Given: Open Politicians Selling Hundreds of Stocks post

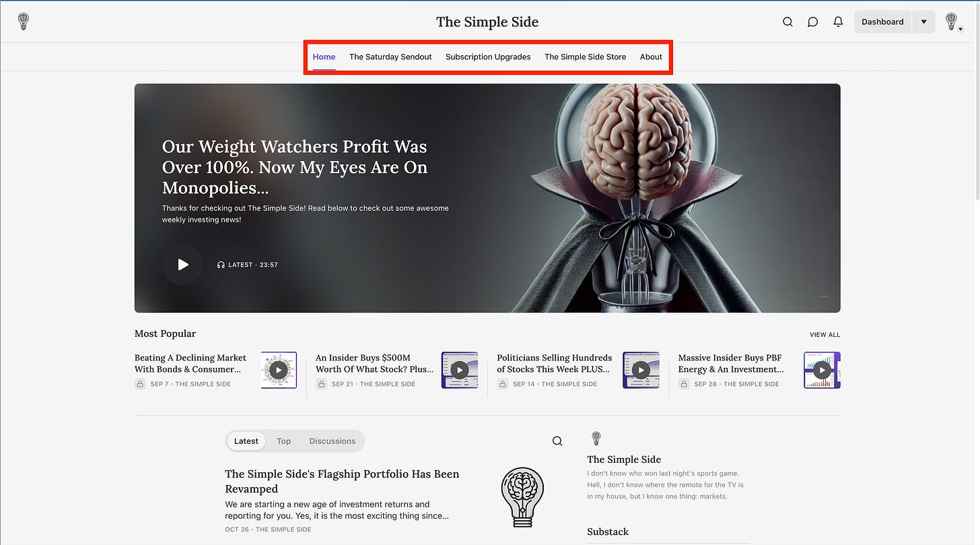Looking at the screenshot, I should click(555, 363).
